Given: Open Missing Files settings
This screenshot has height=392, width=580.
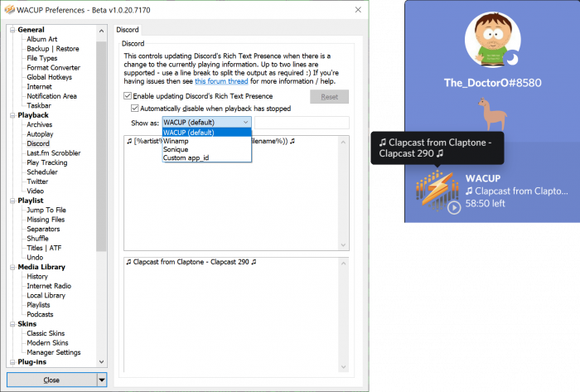Looking at the screenshot, I should click(46, 220).
